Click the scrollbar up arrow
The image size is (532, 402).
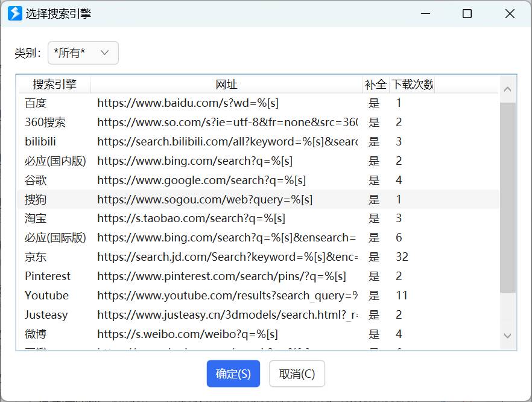tap(508, 89)
